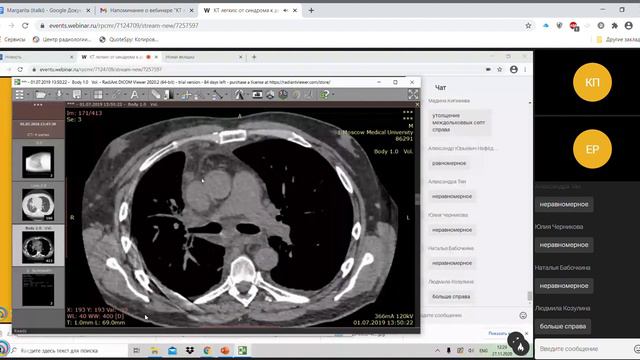Bookmark page with star in outer address bar
The height and width of the screenshot is (360, 640).
[x=528, y=25]
